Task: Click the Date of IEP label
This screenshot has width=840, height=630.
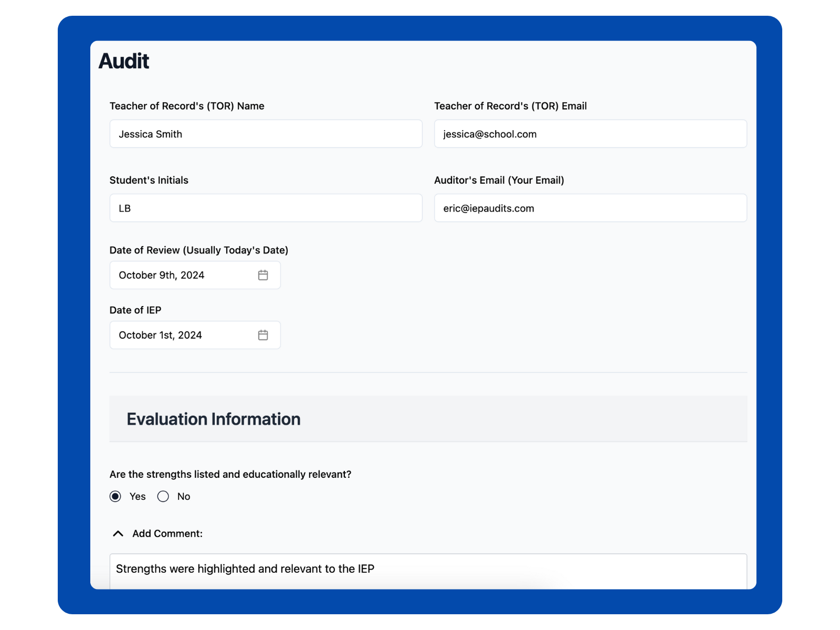Action: pyautogui.click(x=135, y=310)
